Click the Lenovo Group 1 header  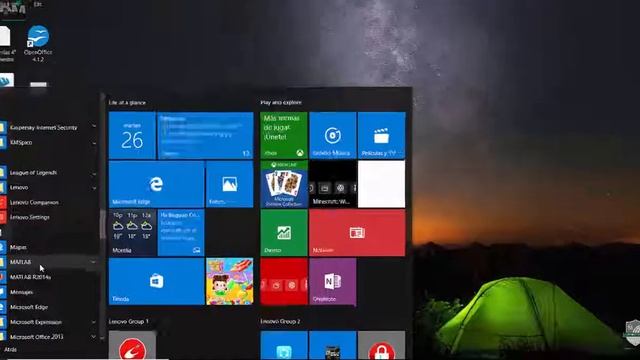pos(129,322)
